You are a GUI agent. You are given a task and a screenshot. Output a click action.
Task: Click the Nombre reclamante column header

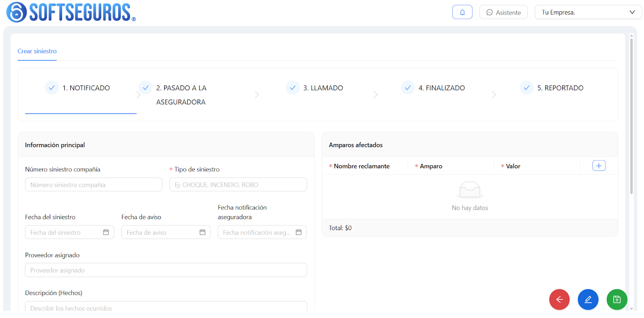click(x=361, y=166)
